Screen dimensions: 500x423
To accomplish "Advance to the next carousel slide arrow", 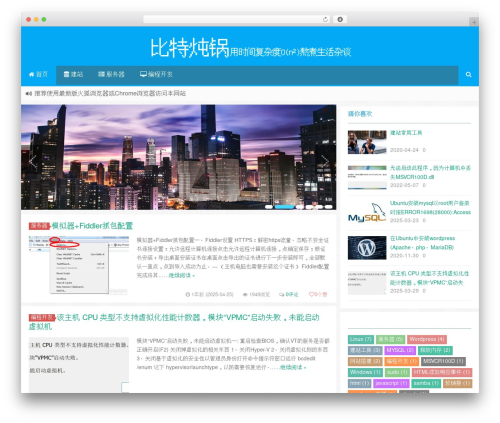I will (x=324, y=162).
